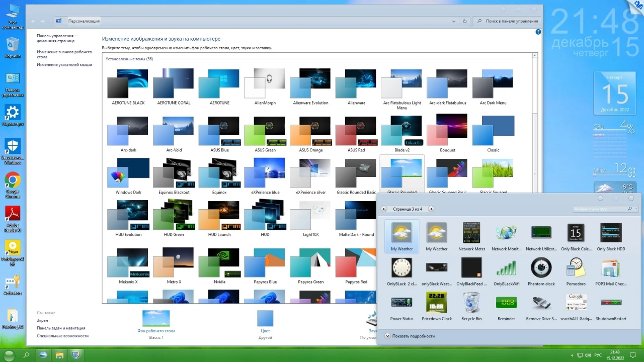The height and width of the screenshot is (362, 644).
Task: Apply the AEROTUNE BLACK theme
Action: coord(128,87)
